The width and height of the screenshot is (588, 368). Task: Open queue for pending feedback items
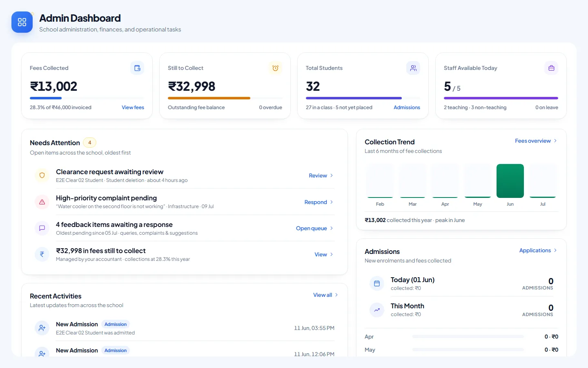[x=314, y=228]
